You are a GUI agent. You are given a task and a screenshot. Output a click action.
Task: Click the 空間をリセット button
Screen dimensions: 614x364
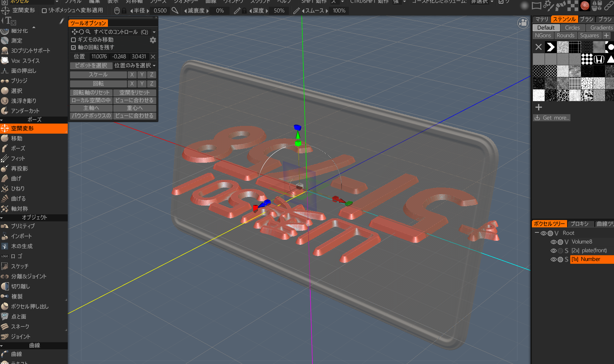(135, 93)
